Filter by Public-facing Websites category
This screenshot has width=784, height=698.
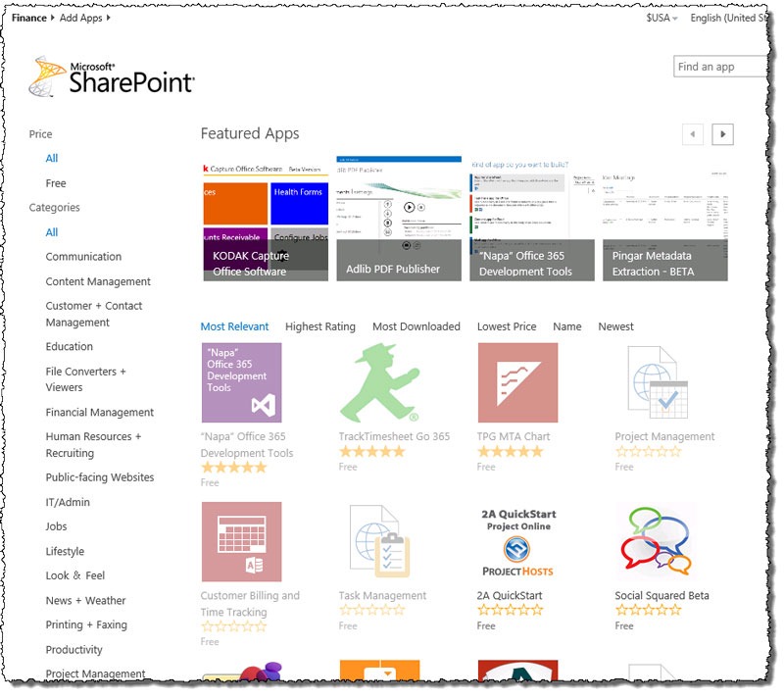click(100, 477)
